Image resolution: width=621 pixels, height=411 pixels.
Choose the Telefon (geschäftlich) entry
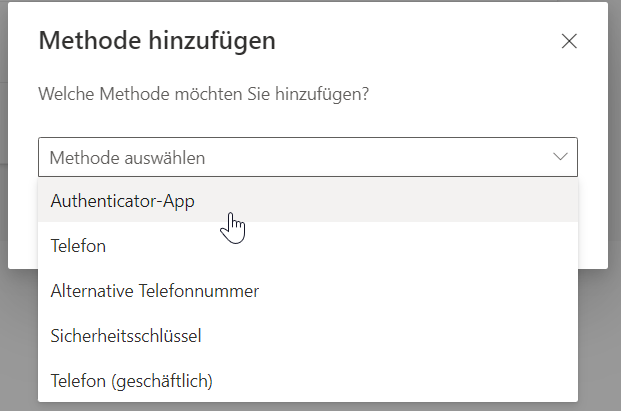(131, 380)
